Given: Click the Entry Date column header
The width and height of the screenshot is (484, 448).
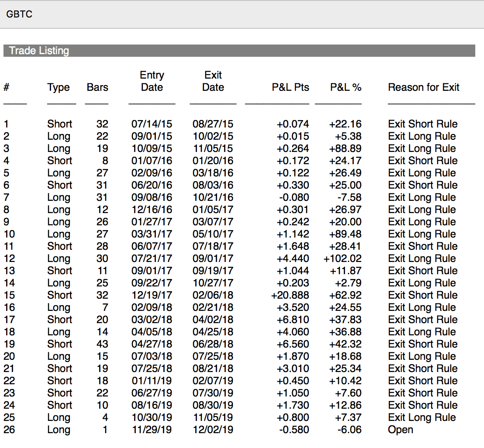Looking at the screenshot, I should tap(152, 81).
